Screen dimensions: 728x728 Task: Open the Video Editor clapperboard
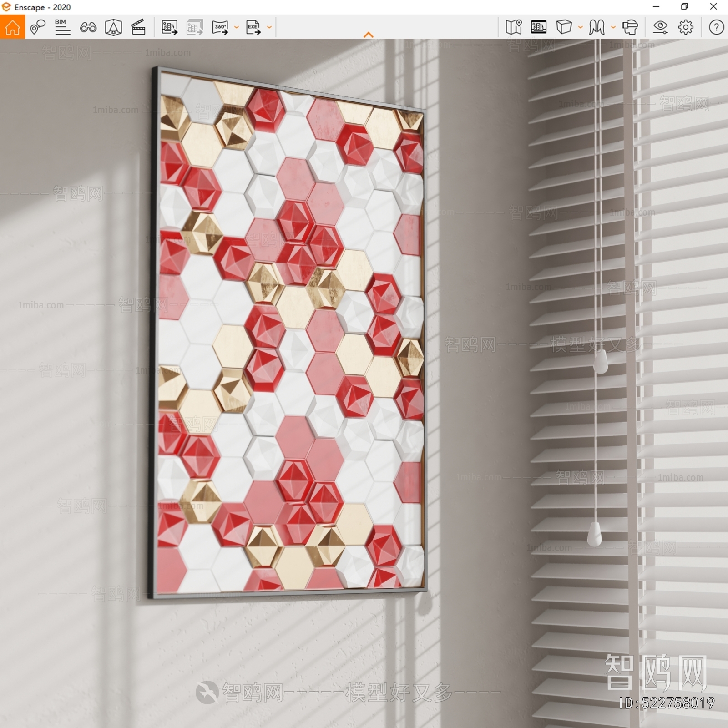(x=138, y=27)
